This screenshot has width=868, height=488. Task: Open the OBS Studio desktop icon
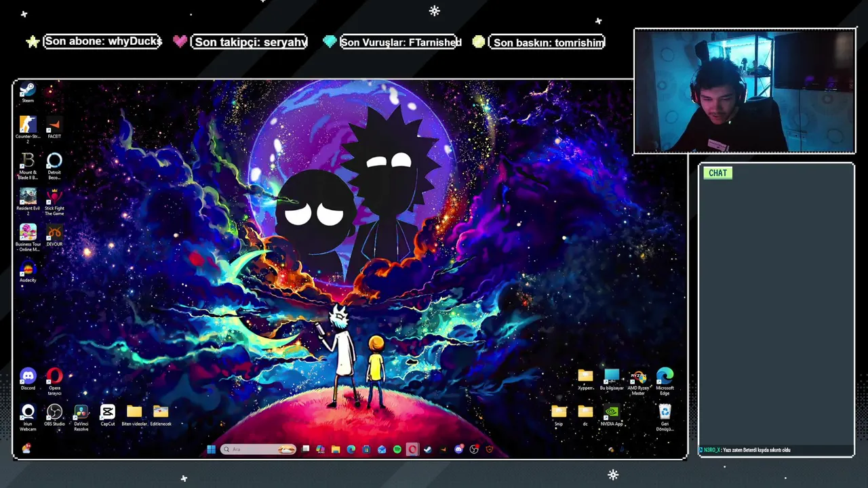click(x=54, y=415)
